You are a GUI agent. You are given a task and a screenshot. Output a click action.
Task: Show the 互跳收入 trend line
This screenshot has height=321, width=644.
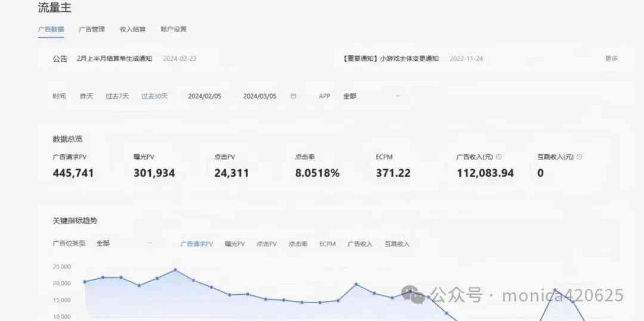click(397, 244)
